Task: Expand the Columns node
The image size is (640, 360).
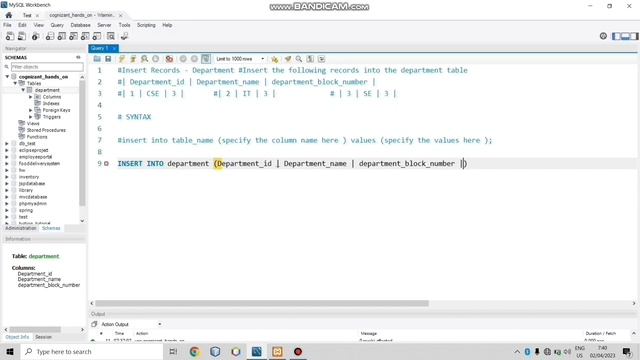Action: pos(31,97)
